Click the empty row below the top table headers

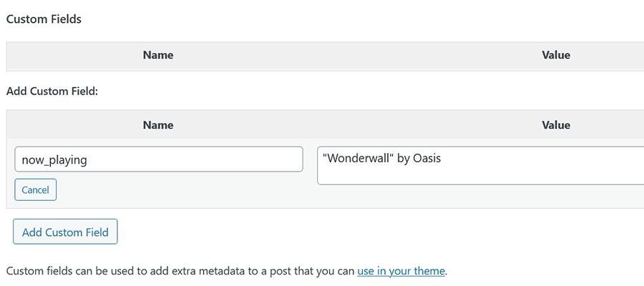[x=322, y=69]
